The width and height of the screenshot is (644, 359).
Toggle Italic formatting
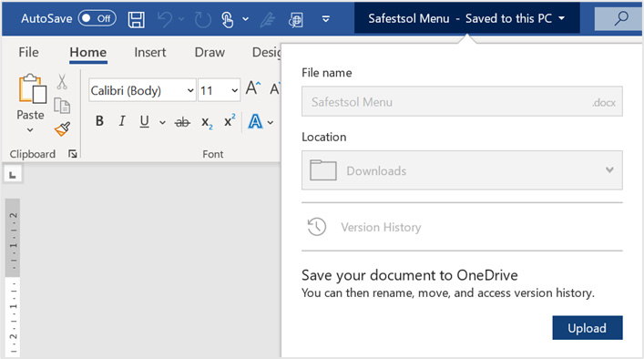(x=122, y=121)
